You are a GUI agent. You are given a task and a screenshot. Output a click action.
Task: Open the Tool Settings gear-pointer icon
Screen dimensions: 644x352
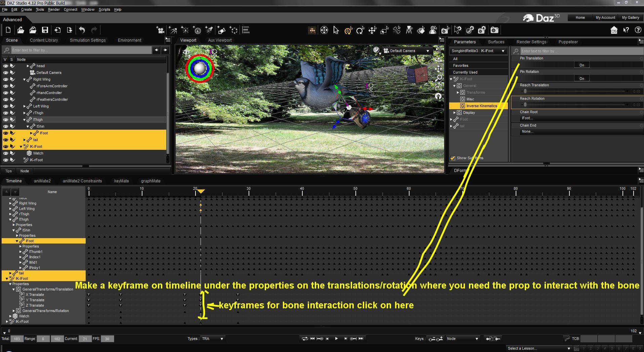tap(458, 30)
